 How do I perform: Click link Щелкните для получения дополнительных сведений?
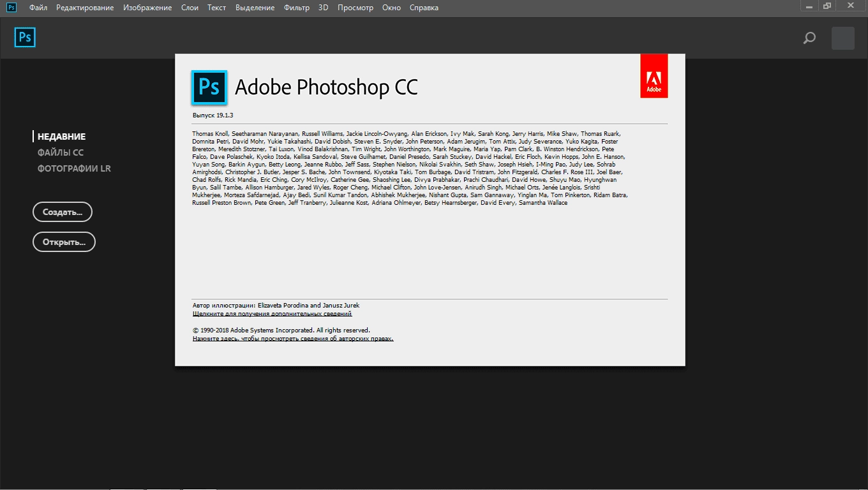click(x=273, y=314)
